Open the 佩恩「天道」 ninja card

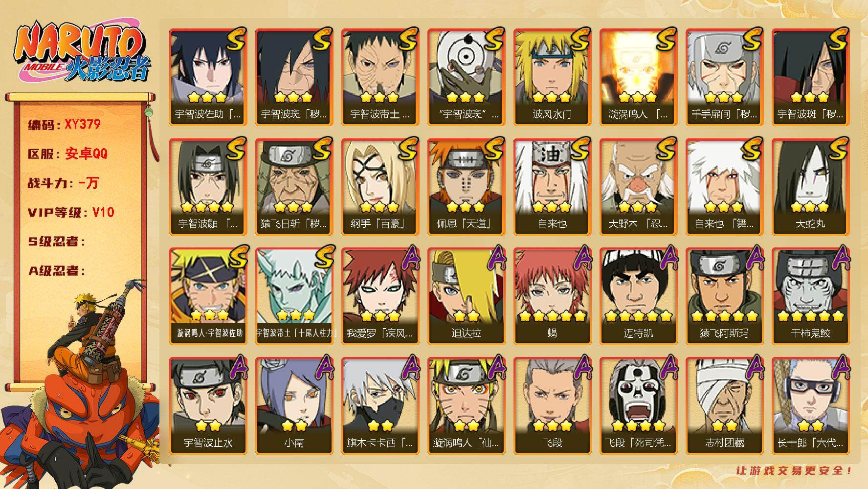tap(466, 187)
